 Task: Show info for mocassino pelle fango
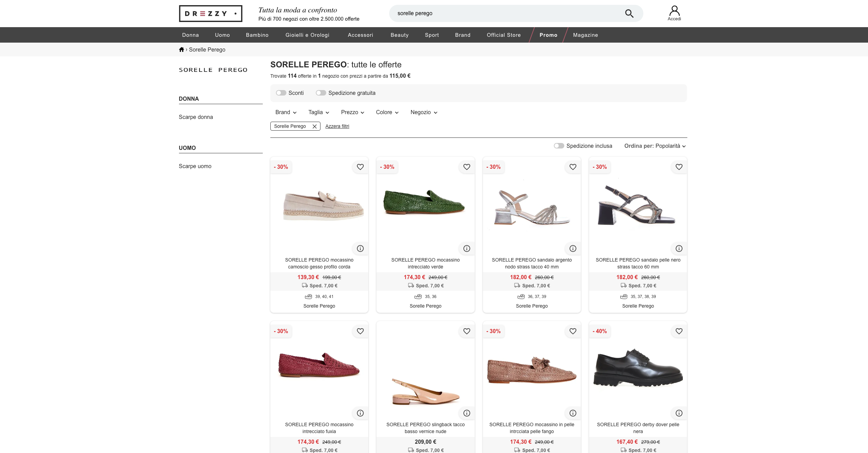point(573,413)
